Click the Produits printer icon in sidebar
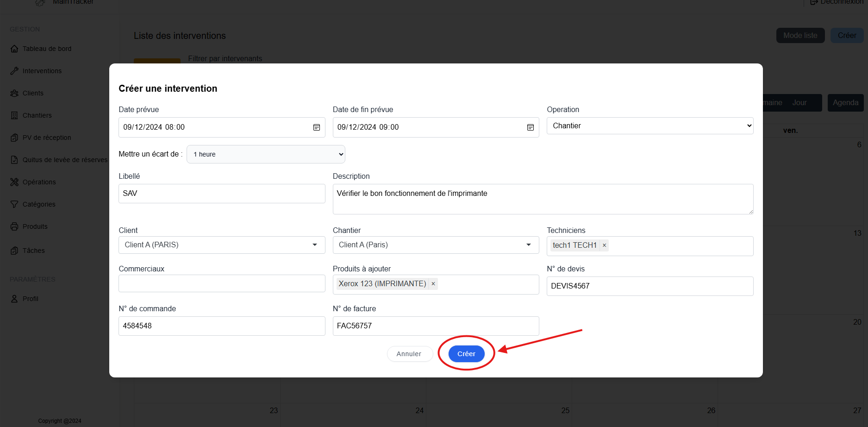The width and height of the screenshot is (868, 427). (14, 226)
